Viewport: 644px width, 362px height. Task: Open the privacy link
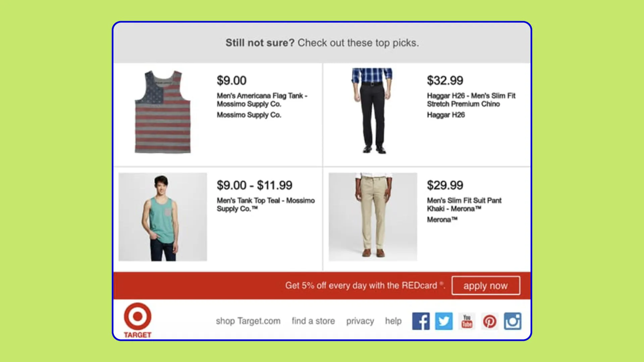point(360,321)
